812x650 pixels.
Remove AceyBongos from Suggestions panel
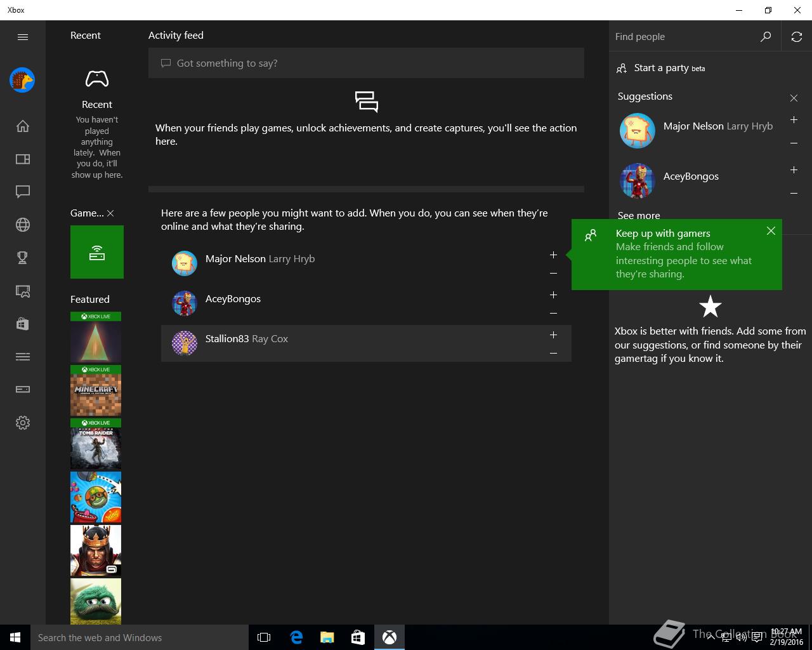point(794,193)
